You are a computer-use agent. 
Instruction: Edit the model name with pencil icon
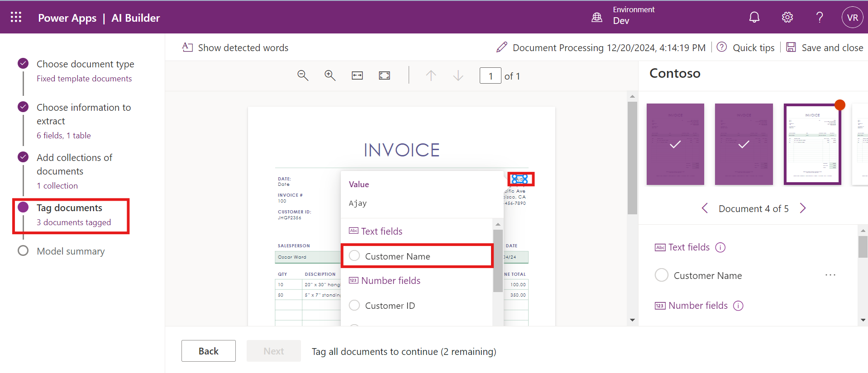(501, 47)
